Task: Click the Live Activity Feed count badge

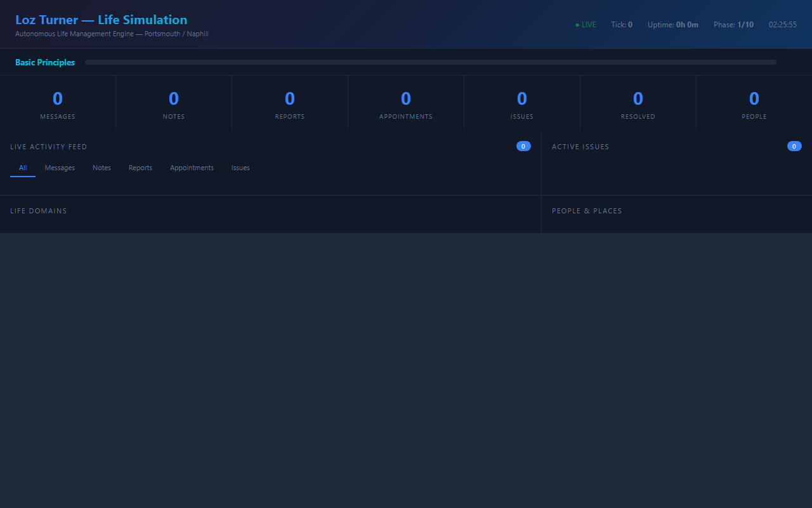Action: 523,147
